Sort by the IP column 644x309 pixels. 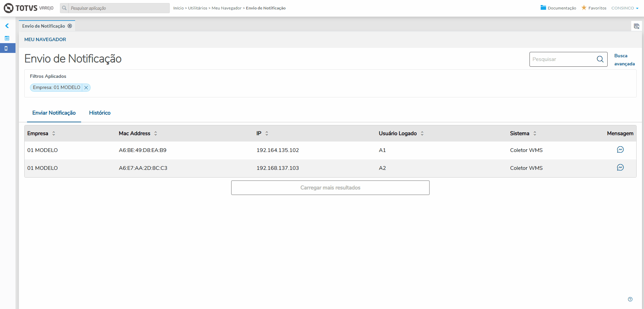point(267,133)
